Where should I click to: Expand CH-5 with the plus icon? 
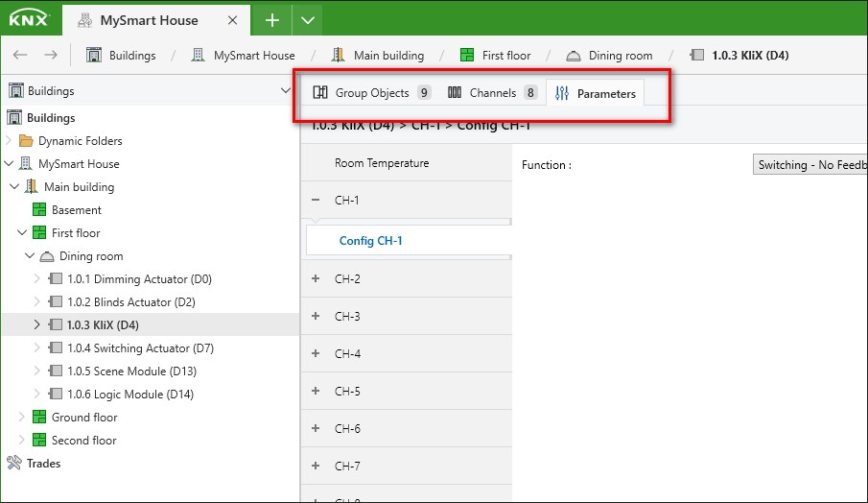click(316, 391)
